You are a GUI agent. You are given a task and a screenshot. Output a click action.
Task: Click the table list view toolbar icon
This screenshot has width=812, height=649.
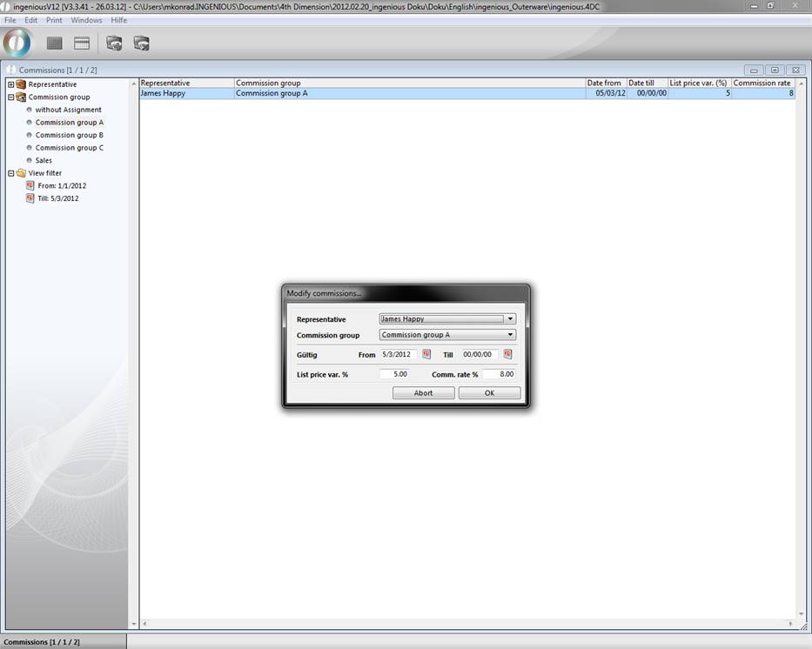coord(82,43)
